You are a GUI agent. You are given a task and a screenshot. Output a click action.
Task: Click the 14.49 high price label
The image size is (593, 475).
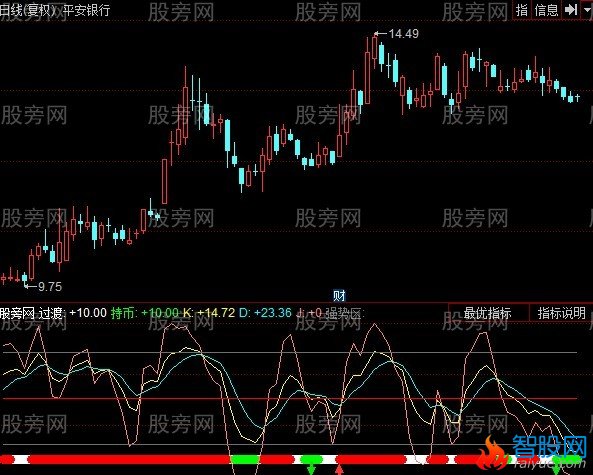[404, 34]
